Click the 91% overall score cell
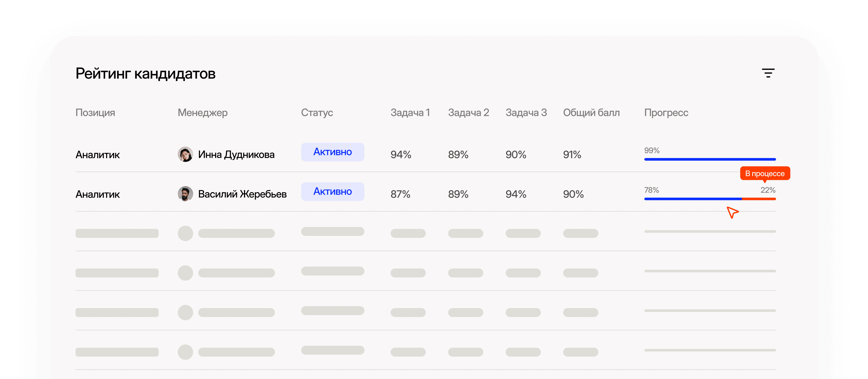Viewport: 868px width, 379px height. (x=572, y=155)
